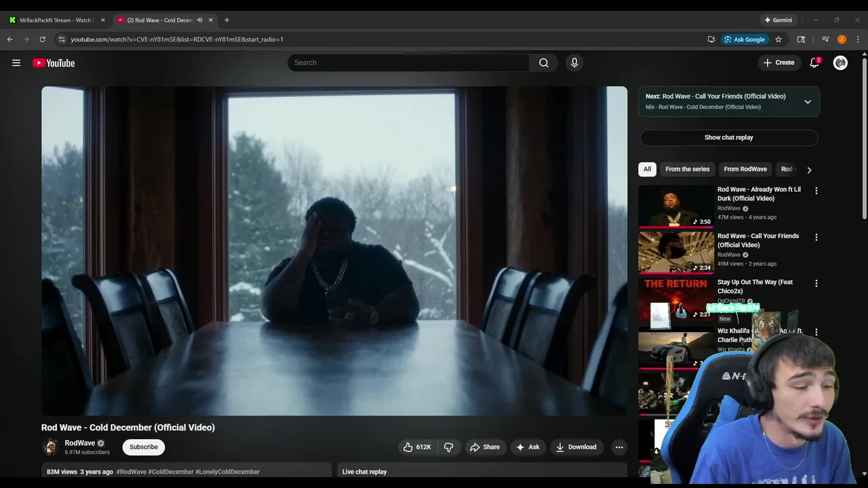Click the search magnifier button
The image size is (868, 488).
tap(544, 62)
